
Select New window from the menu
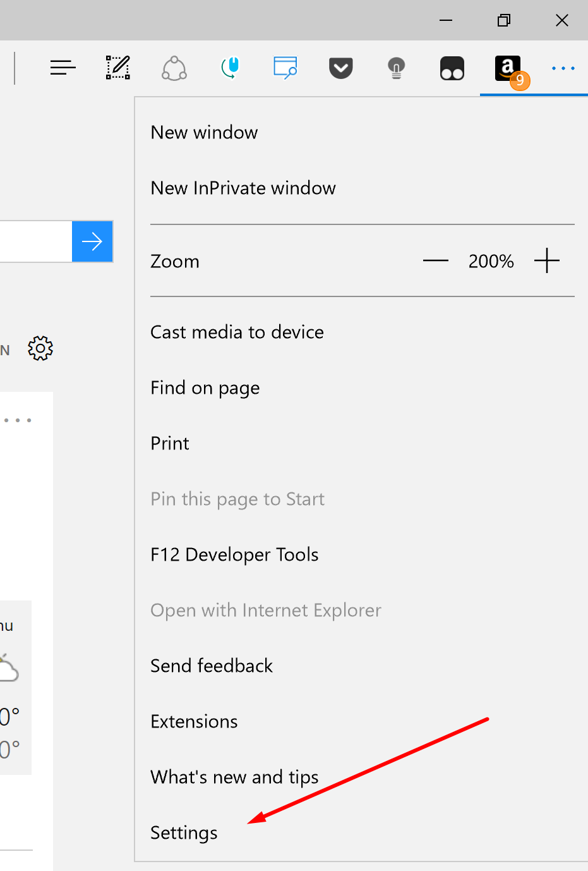[x=204, y=133]
